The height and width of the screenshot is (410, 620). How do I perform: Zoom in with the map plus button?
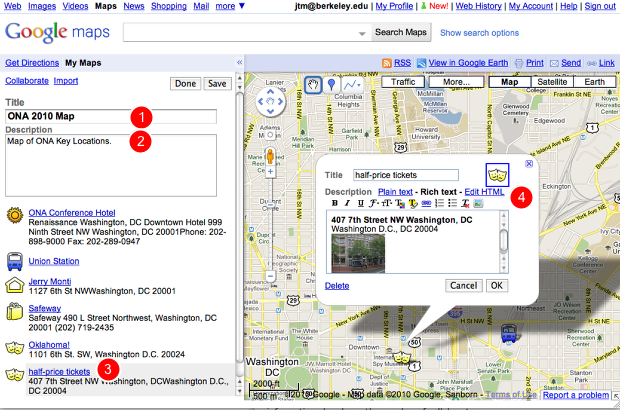[x=270, y=172]
